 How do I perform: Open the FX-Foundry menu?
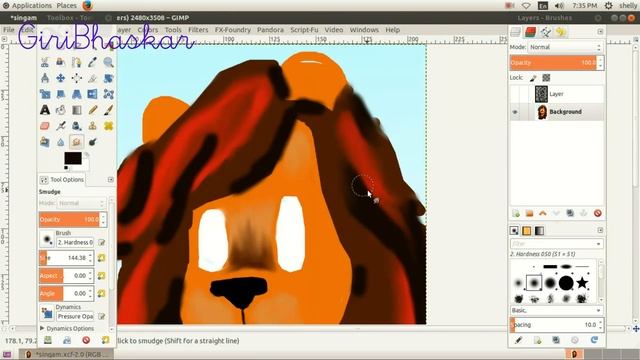(233, 30)
